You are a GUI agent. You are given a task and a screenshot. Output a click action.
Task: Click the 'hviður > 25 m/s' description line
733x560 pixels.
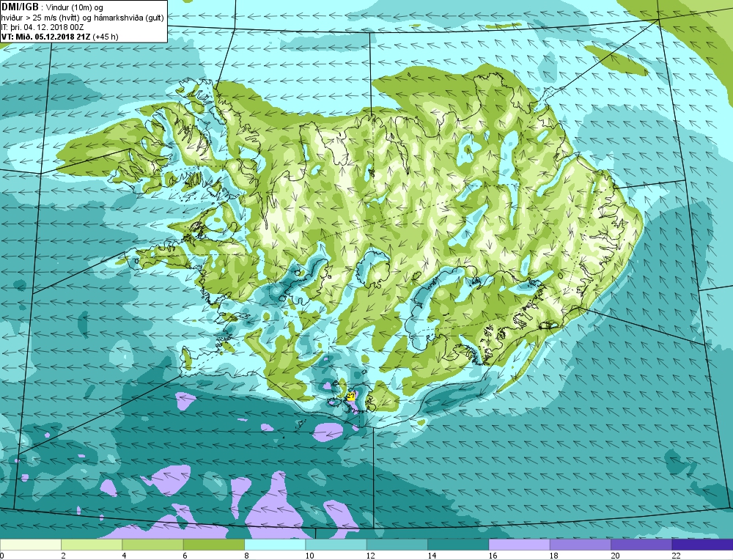pyautogui.click(x=83, y=18)
